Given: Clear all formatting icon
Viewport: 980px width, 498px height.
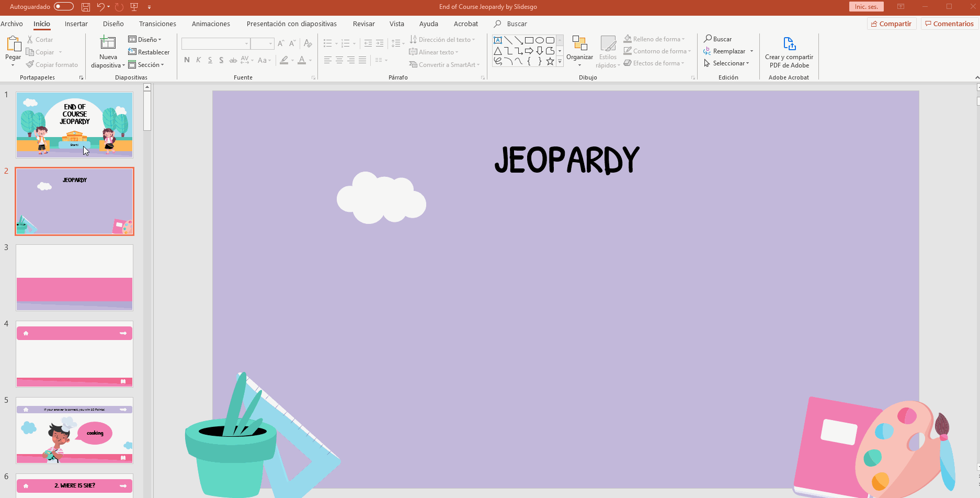Looking at the screenshot, I should 308,43.
